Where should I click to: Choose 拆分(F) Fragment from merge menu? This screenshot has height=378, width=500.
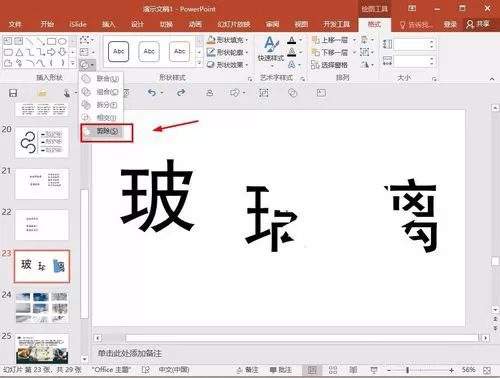click(101, 105)
